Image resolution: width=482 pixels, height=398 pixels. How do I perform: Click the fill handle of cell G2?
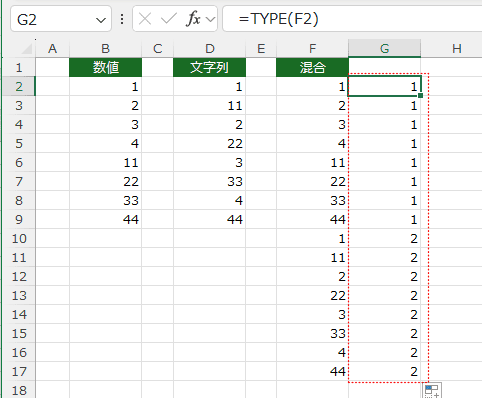point(420,96)
